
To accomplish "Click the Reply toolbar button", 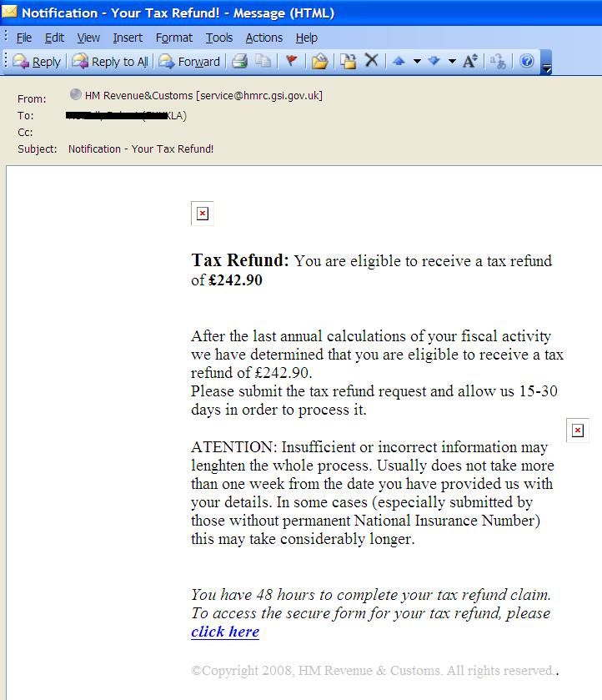I will coord(36,61).
